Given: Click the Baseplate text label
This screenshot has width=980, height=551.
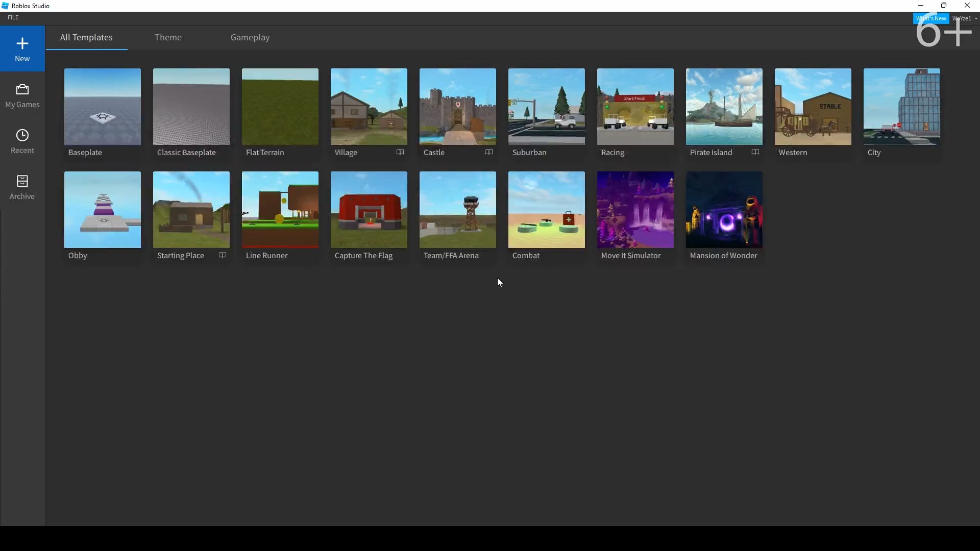Looking at the screenshot, I should pos(85,153).
